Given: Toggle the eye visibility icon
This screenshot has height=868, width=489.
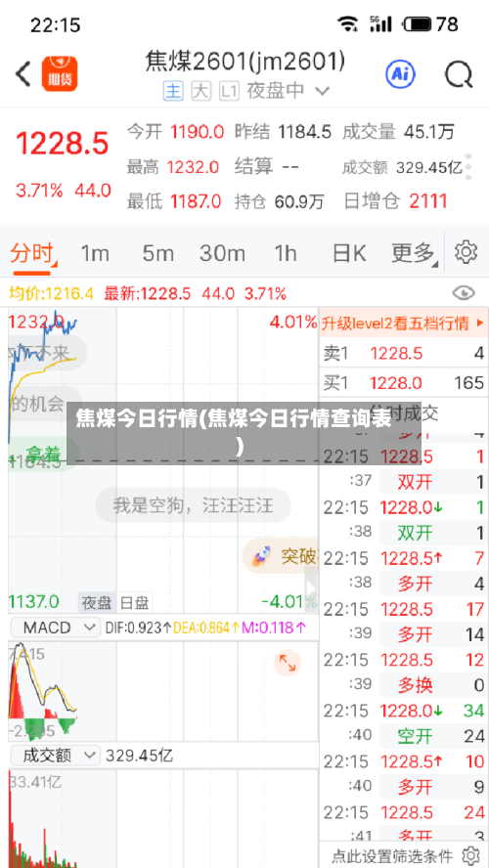Looking at the screenshot, I should coord(464,293).
